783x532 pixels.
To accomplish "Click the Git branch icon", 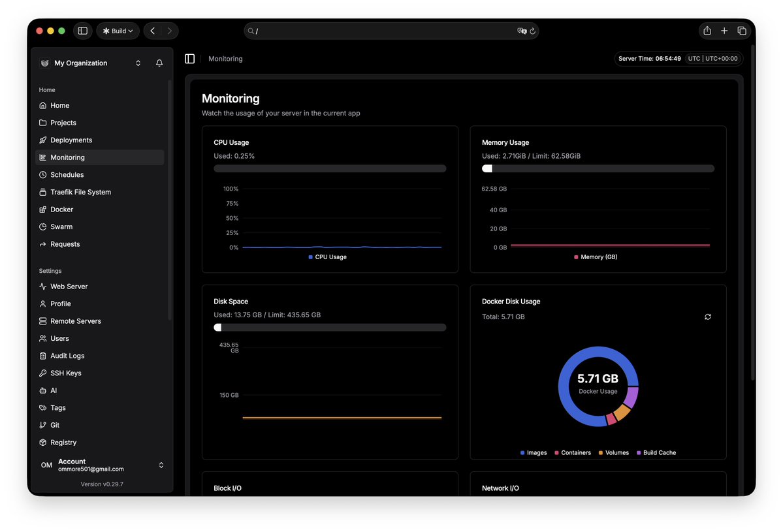I will point(43,425).
